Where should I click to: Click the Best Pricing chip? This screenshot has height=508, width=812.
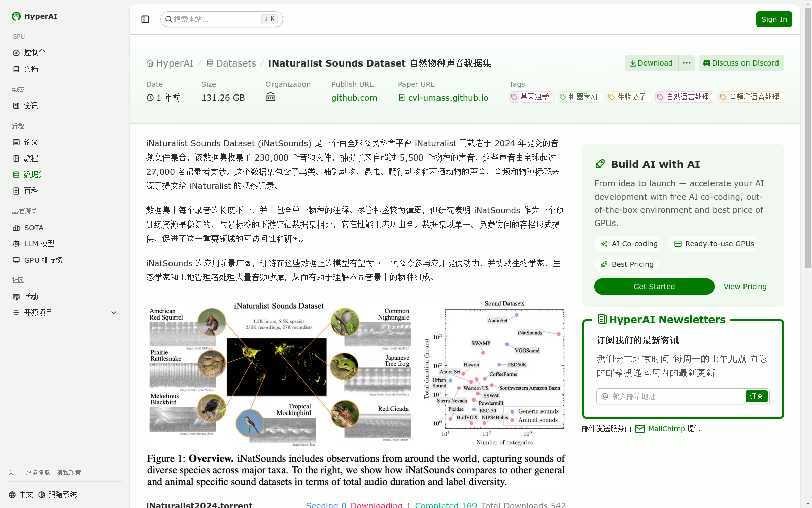(x=627, y=264)
